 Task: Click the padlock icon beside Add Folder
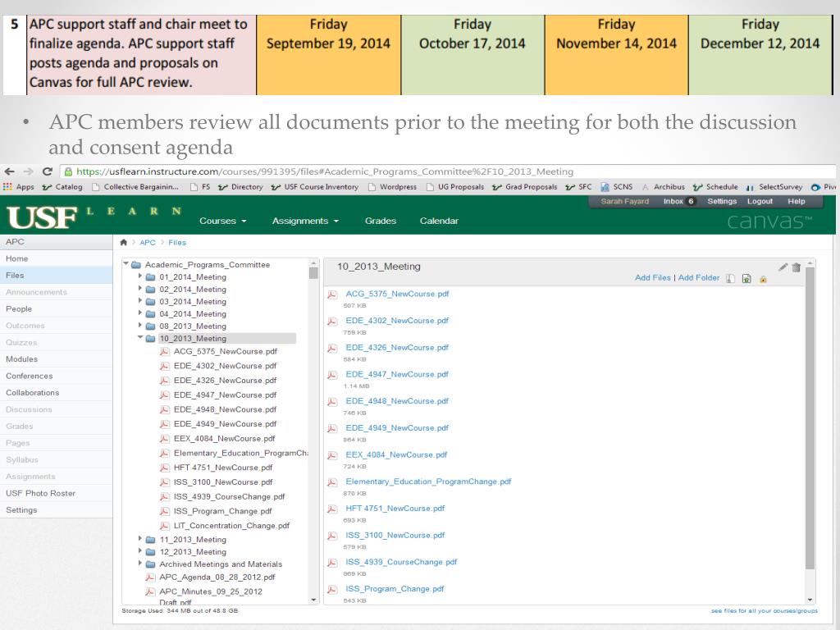[x=763, y=279]
